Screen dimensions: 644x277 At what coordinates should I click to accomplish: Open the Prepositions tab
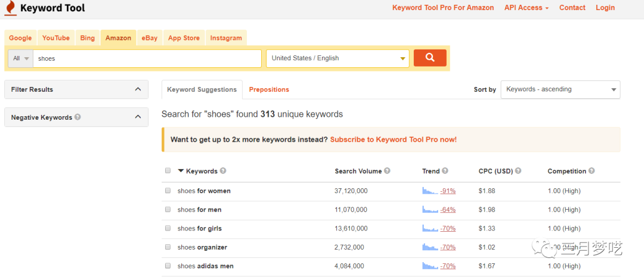pos(269,89)
